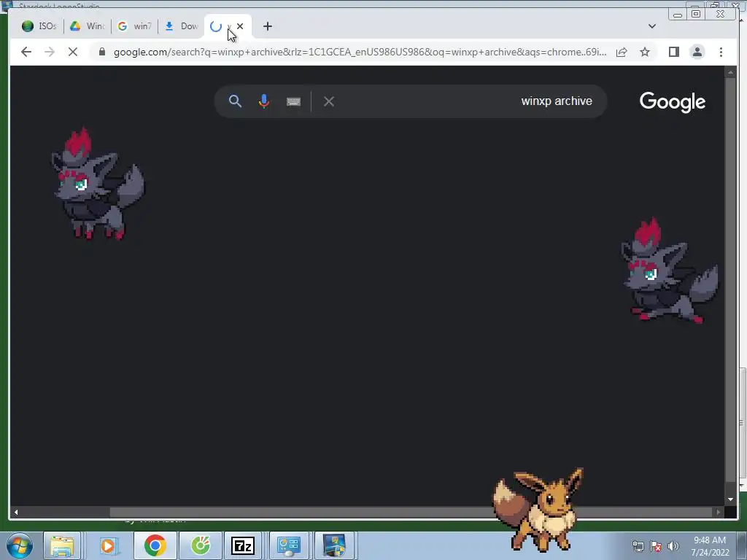Viewport: 747px width, 560px height.
Task: Switch to the ISOs tab
Action: click(39, 26)
